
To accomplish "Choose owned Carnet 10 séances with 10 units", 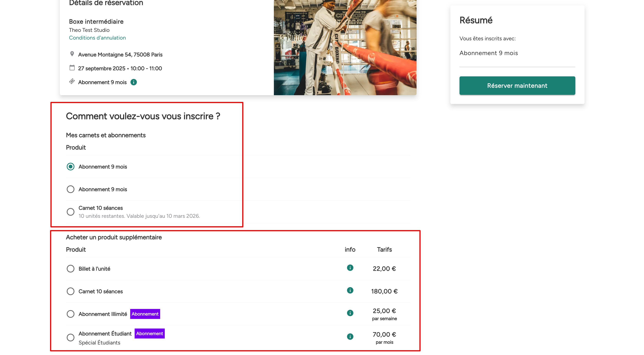I will coord(71,212).
